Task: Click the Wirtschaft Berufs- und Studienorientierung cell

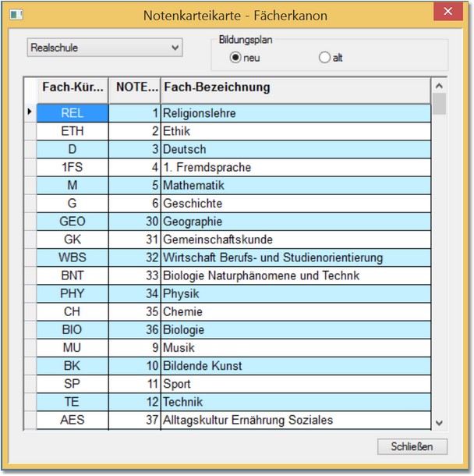Action: click(x=295, y=258)
